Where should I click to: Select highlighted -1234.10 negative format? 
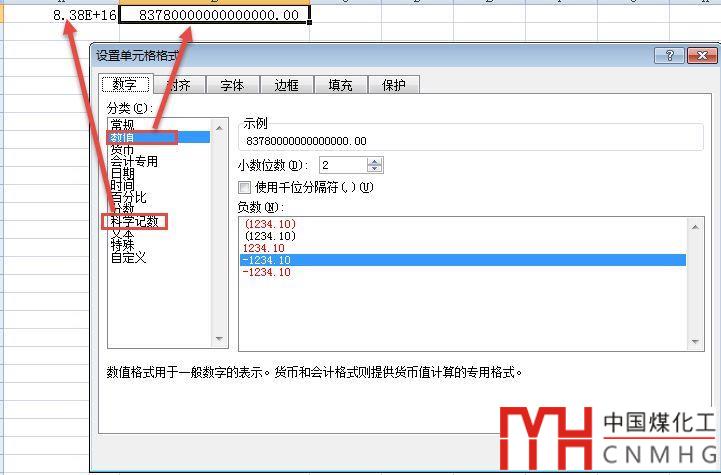click(x=463, y=260)
